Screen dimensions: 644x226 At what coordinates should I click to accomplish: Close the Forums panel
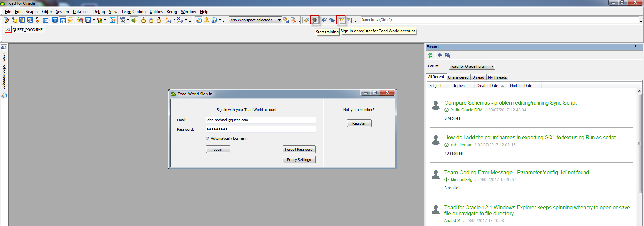pos(640,47)
